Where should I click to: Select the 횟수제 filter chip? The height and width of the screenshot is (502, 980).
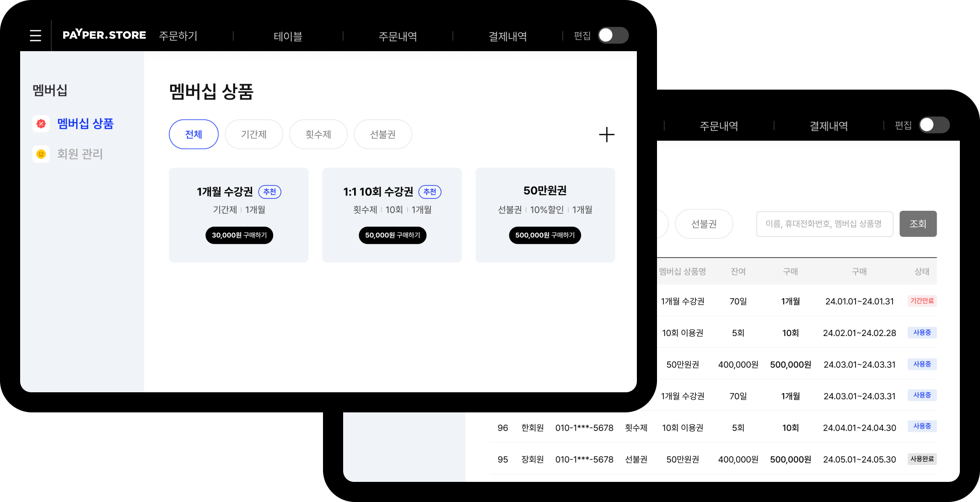(x=318, y=134)
